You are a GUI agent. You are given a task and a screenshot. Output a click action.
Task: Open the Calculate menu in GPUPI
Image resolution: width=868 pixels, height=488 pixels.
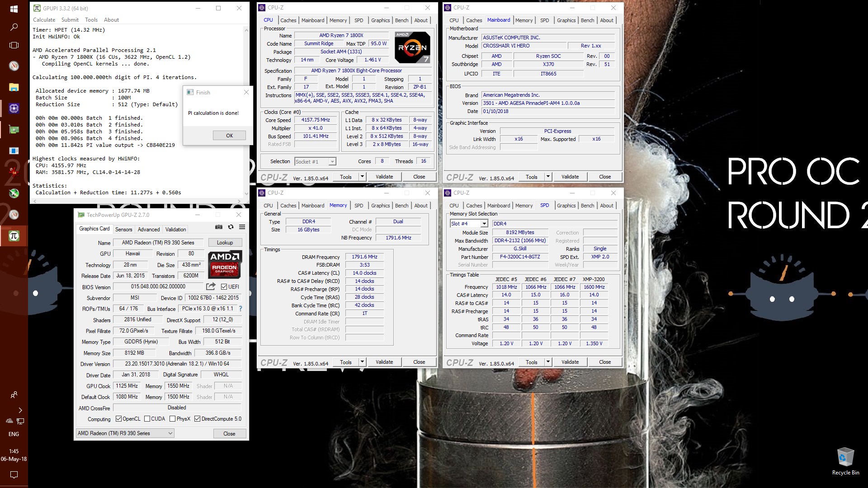tap(44, 20)
